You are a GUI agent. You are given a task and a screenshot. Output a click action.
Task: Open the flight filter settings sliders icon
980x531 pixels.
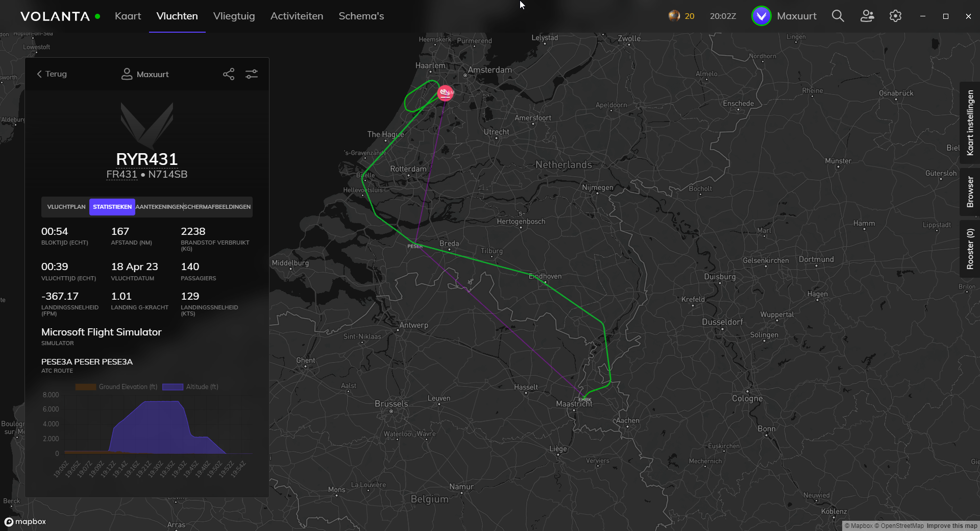pos(252,74)
